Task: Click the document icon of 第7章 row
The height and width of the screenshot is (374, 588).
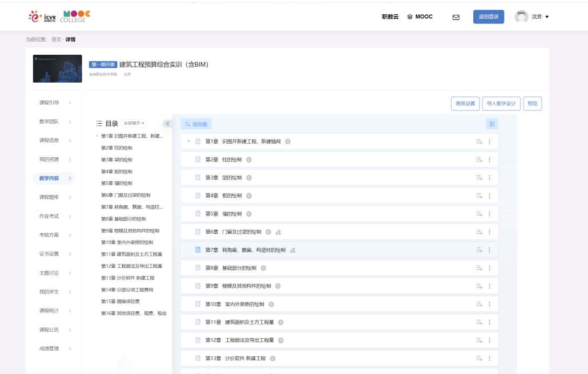Action: pyautogui.click(x=198, y=250)
